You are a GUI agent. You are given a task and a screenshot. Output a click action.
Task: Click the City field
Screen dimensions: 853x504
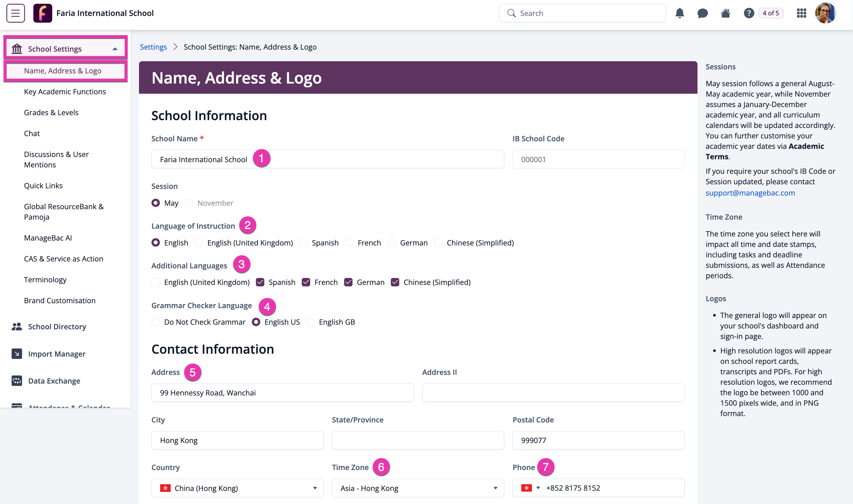(x=237, y=440)
